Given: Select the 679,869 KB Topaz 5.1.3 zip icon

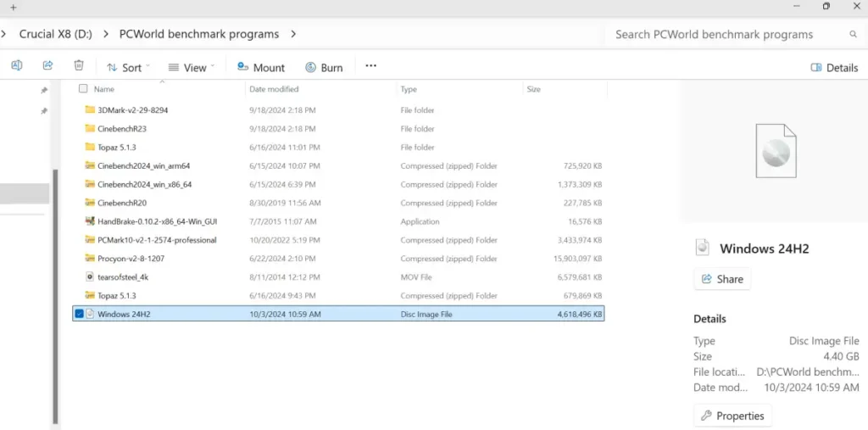Looking at the screenshot, I should click(x=90, y=295).
